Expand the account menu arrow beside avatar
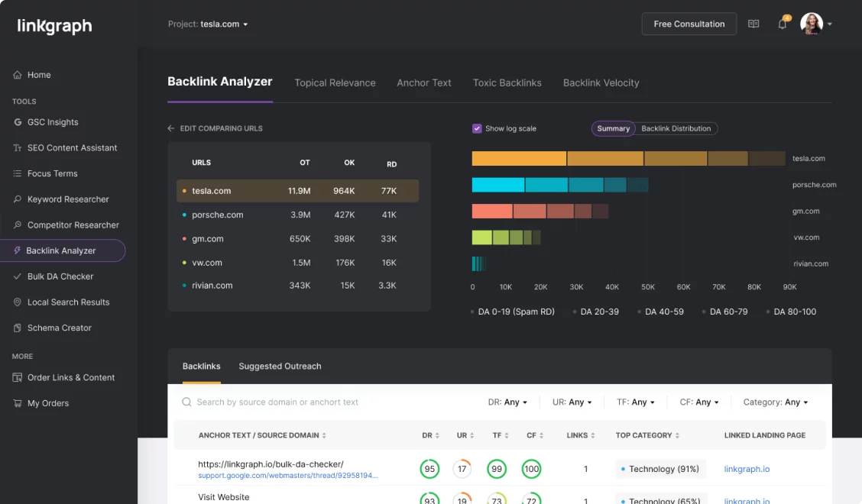 click(830, 24)
